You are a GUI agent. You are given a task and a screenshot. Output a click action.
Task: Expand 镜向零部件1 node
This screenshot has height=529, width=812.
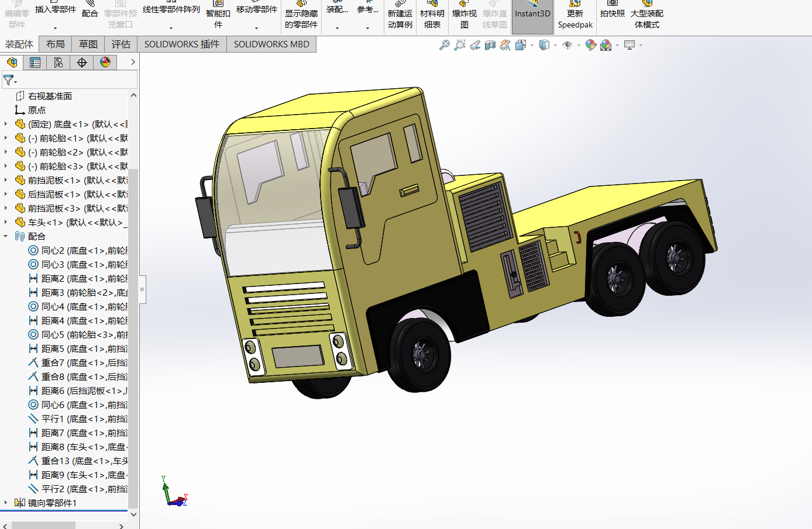(6, 503)
